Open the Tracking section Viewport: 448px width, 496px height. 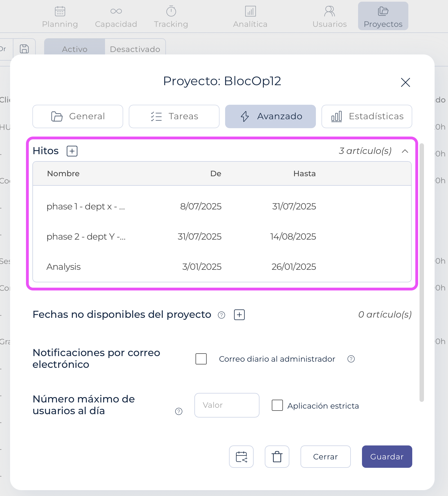coord(171,17)
